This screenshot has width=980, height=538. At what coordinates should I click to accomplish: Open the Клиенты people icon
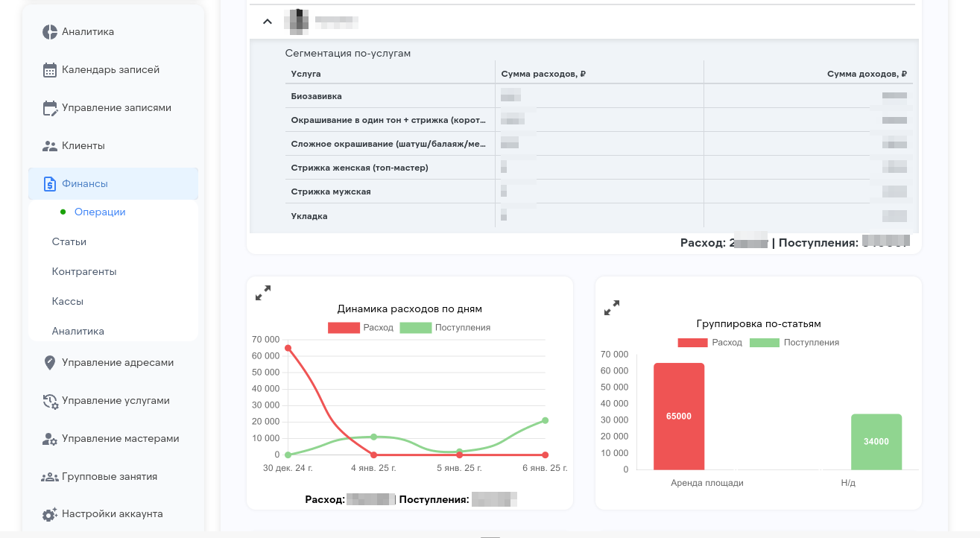(49, 145)
